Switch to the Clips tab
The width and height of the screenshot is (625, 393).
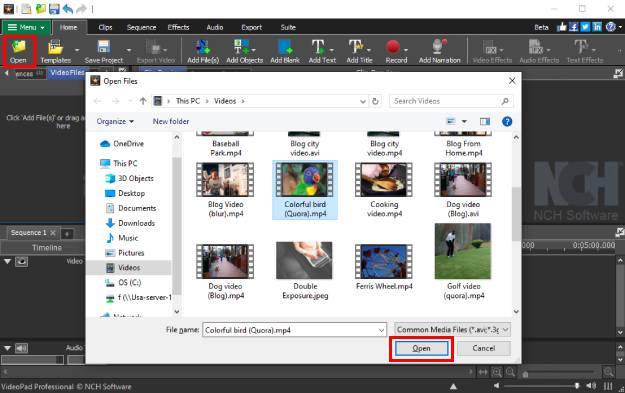click(x=105, y=27)
